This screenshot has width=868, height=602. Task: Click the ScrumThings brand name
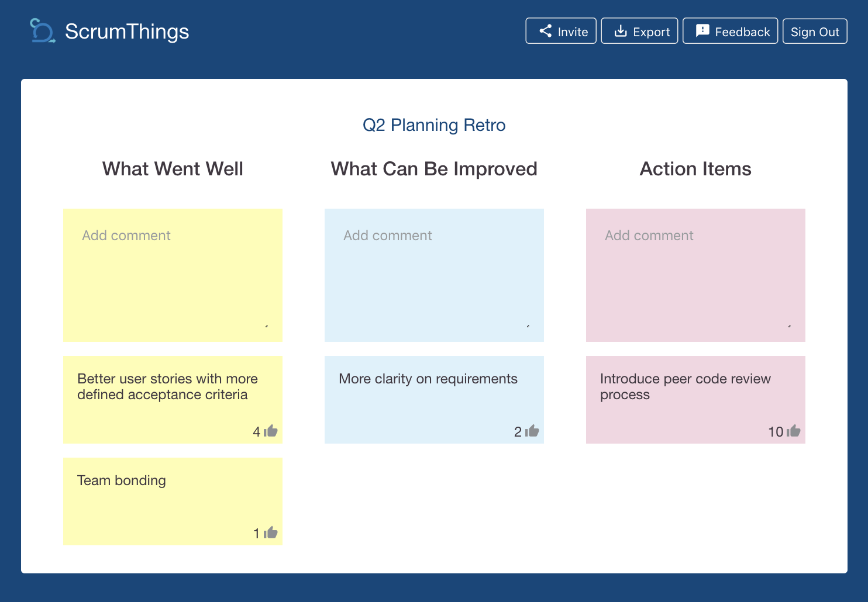click(127, 32)
